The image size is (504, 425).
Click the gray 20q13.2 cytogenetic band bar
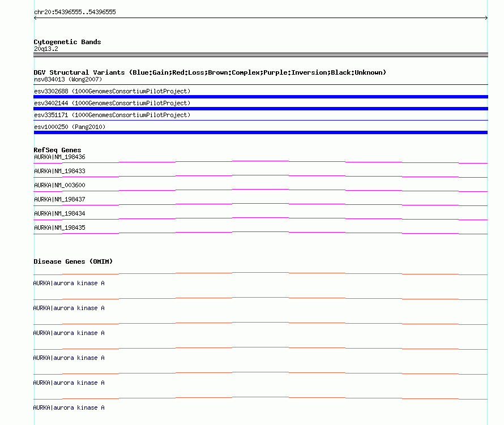pyautogui.click(x=260, y=55)
